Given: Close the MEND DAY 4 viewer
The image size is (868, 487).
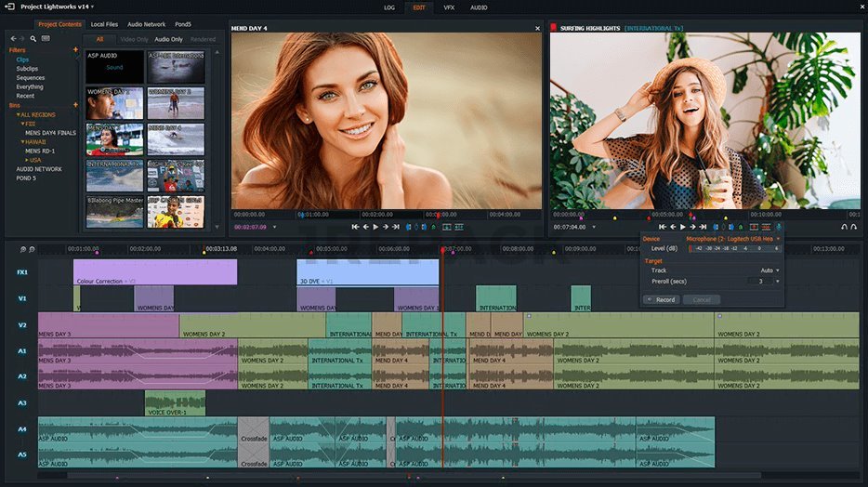Looking at the screenshot, I should click(537, 28).
